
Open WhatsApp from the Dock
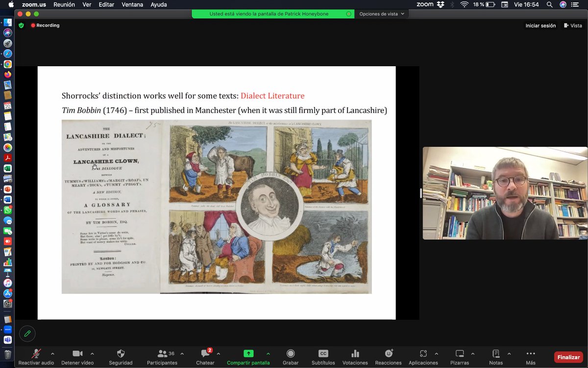coord(7,210)
